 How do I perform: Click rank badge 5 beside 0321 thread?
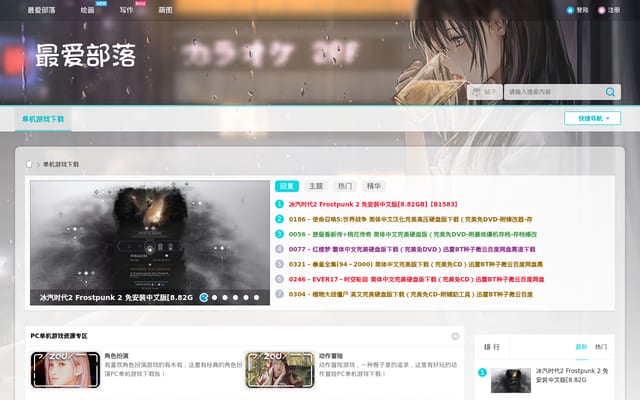point(279,264)
